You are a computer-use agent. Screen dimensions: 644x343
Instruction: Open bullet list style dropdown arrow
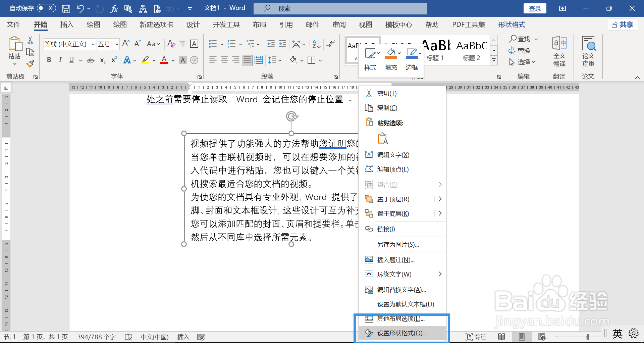click(221, 44)
